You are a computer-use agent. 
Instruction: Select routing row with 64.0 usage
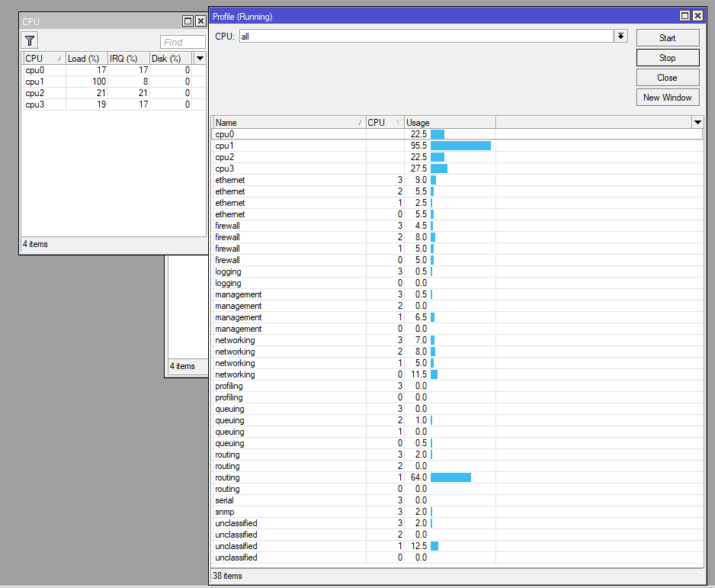click(458, 477)
